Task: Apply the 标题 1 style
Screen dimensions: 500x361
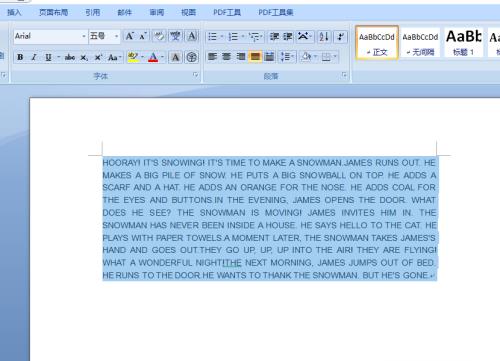Action: click(463, 42)
